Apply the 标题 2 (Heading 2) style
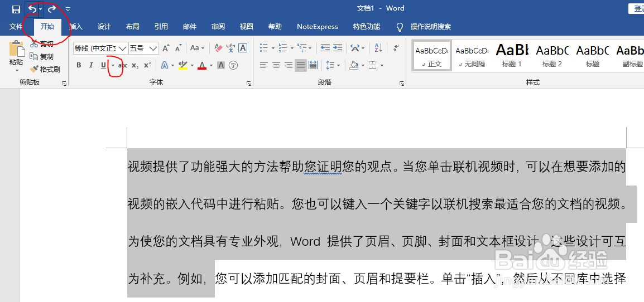This screenshot has height=302, width=644. (552, 55)
